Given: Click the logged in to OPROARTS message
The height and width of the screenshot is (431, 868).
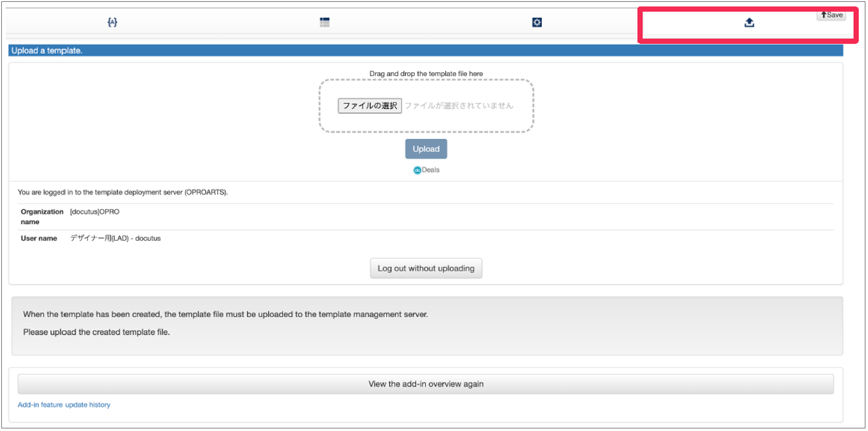Looking at the screenshot, I should [x=123, y=192].
